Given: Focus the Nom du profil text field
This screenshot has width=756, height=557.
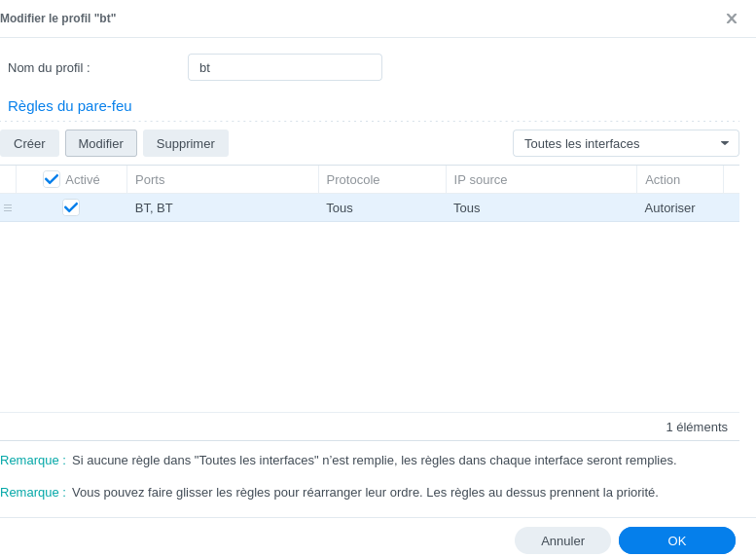Looking at the screenshot, I should [x=284, y=67].
